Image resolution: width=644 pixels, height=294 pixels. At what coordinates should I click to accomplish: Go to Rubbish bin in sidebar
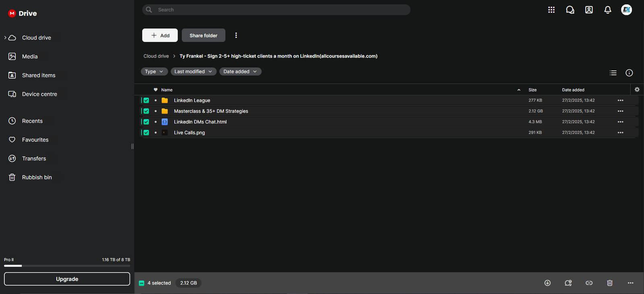coord(37,177)
